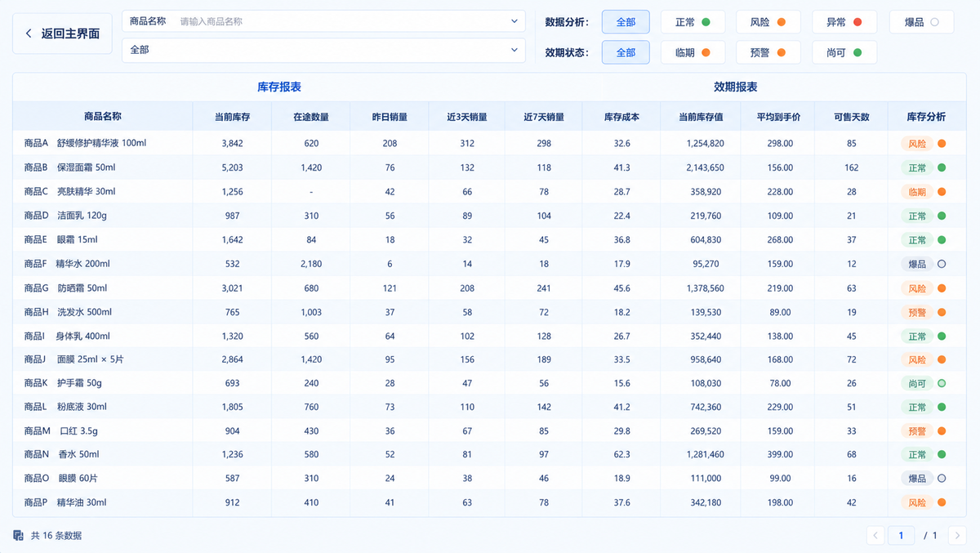Select row 商品G 防晒霜 50ml
Image resolution: width=980 pixels, height=553 pixels.
coord(489,288)
